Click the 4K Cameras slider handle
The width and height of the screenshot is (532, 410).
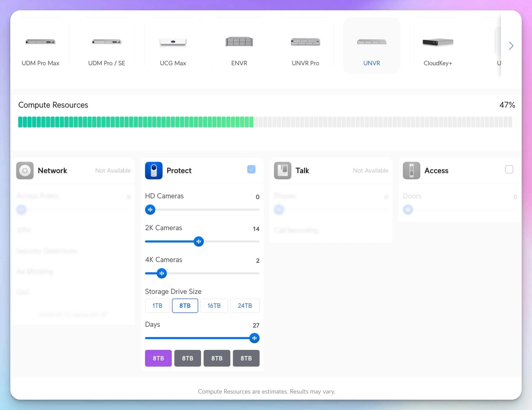162,273
